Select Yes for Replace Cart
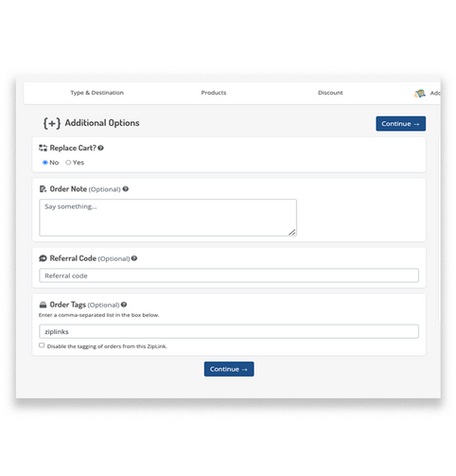The height and width of the screenshot is (476, 456). [x=68, y=163]
